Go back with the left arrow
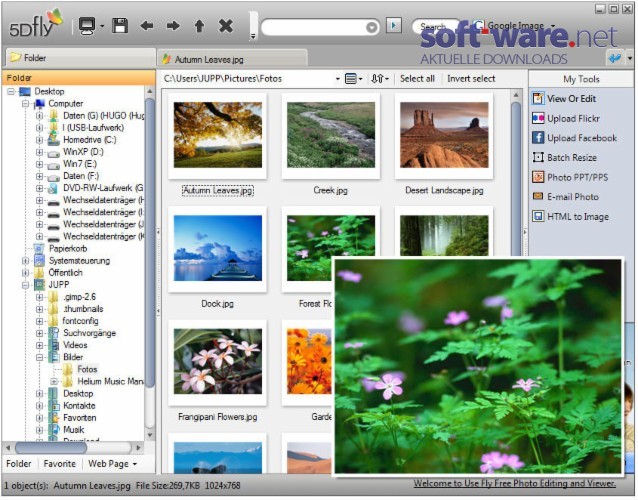The width and height of the screenshot is (638, 500). (147, 26)
